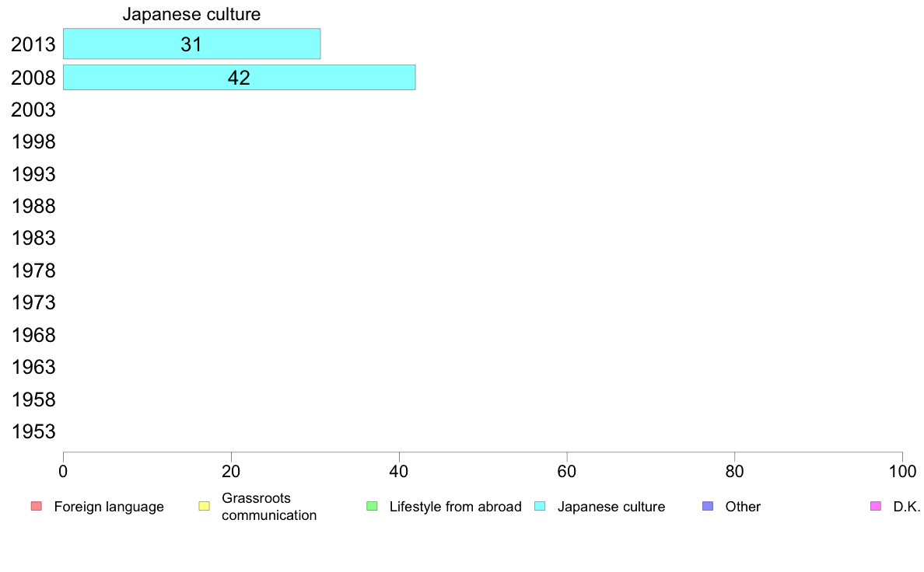Image resolution: width=924 pixels, height=572 pixels.
Task: Click the Japanese culture title above bars
Action: click(191, 14)
